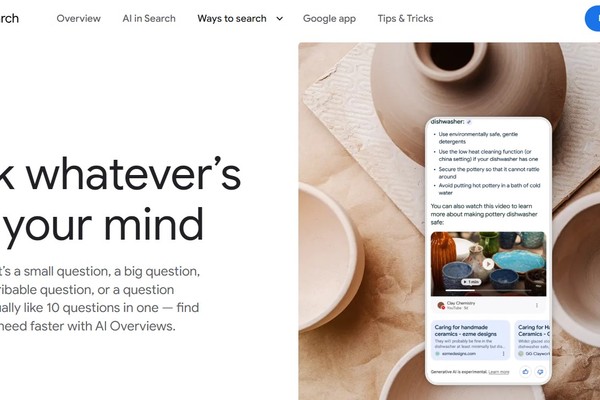Play the pottery video in phone mockup
The width and height of the screenshot is (600, 400).
[488, 264]
